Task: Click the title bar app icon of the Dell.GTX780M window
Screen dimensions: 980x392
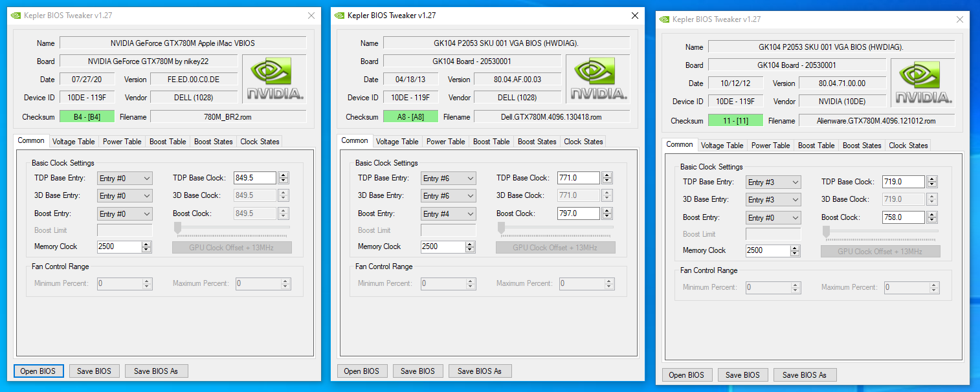Action: tap(341, 16)
